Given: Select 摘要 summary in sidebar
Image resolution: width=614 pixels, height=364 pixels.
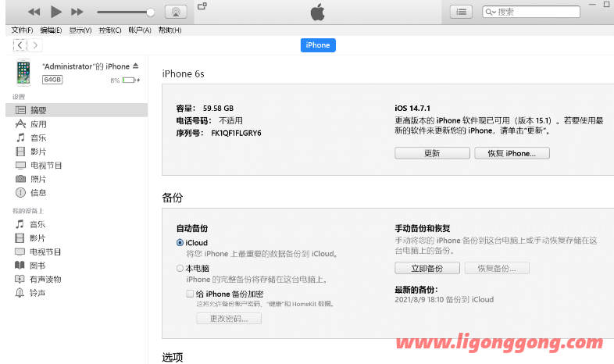Looking at the screenshot, I should [x=77, y=110].
